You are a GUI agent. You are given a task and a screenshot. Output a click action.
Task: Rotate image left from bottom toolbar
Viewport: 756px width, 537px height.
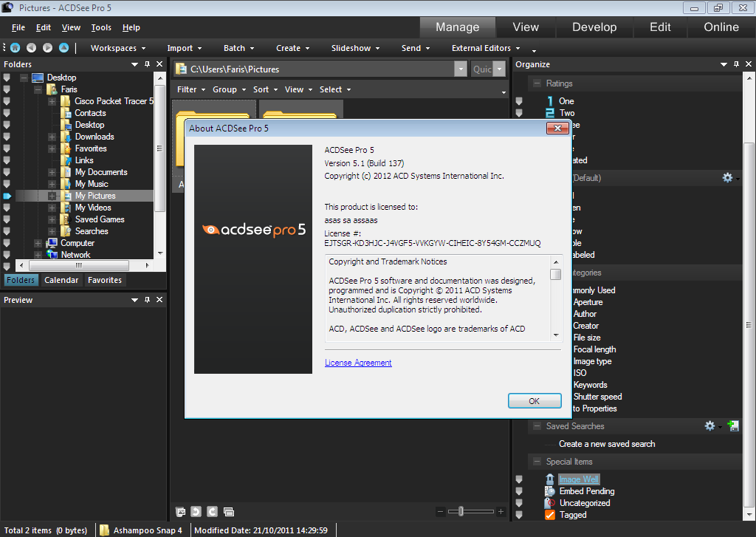coord(196,511)
